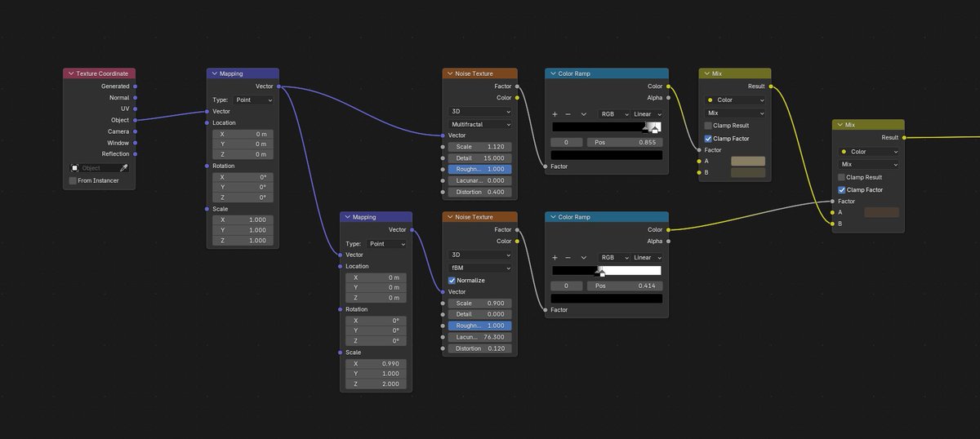Screen dimensions: 980x439
Task: Click the Normal output socket
Action: click(x=135, y=97)
